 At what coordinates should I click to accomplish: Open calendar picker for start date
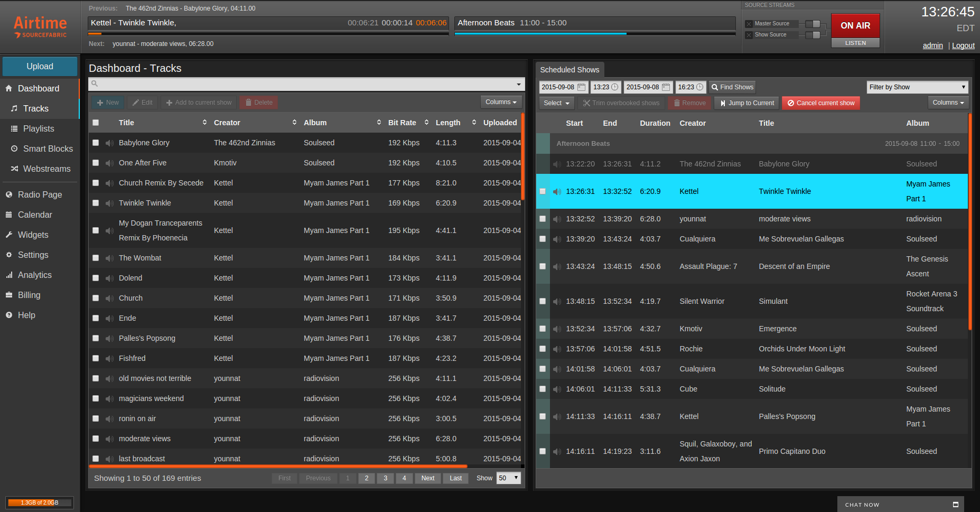tap(581, 87)
